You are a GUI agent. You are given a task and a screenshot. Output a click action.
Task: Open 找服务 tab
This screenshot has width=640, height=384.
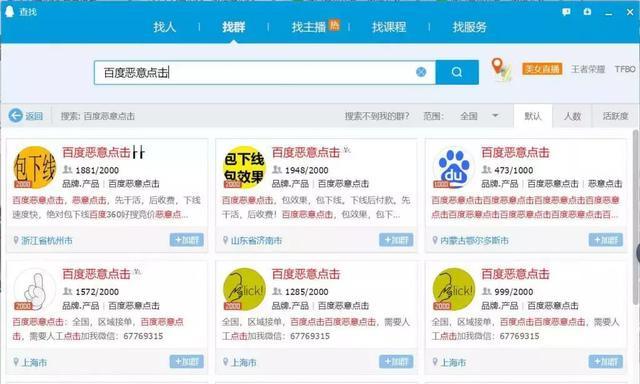[x=469, y=27]
